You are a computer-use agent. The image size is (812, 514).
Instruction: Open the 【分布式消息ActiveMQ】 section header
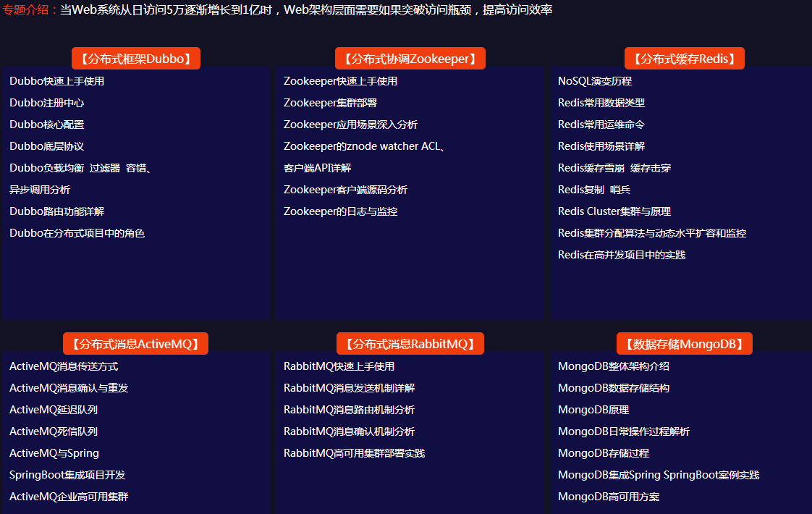[x=135, y=343]
